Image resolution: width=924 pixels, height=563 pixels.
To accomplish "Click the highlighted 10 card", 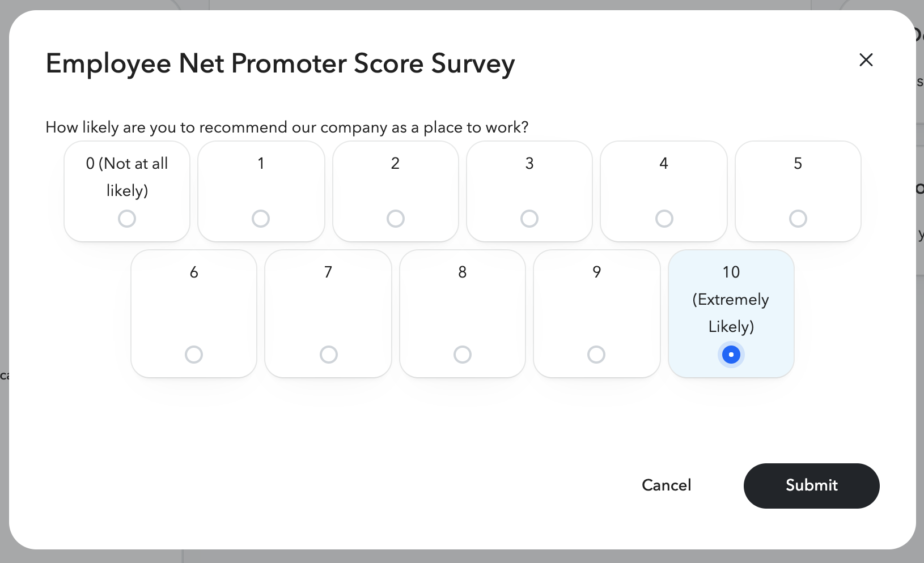I will (x=731, y=313).
